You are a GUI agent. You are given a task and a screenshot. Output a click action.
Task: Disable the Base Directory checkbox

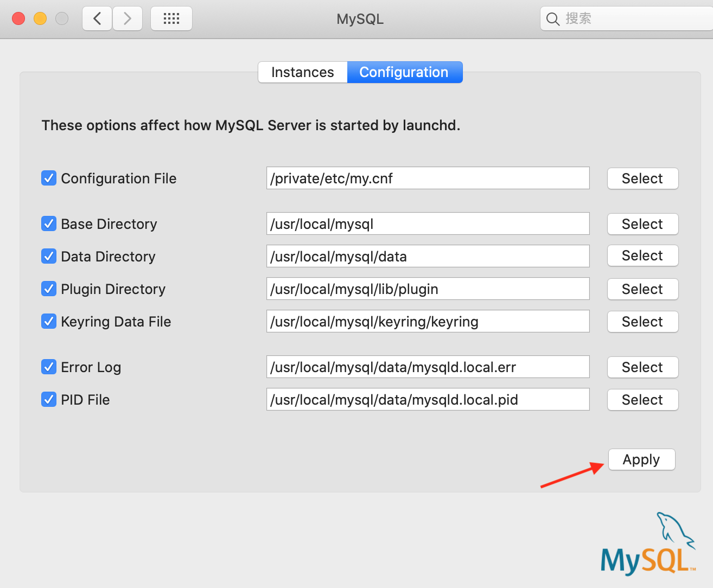pos(48,223)
